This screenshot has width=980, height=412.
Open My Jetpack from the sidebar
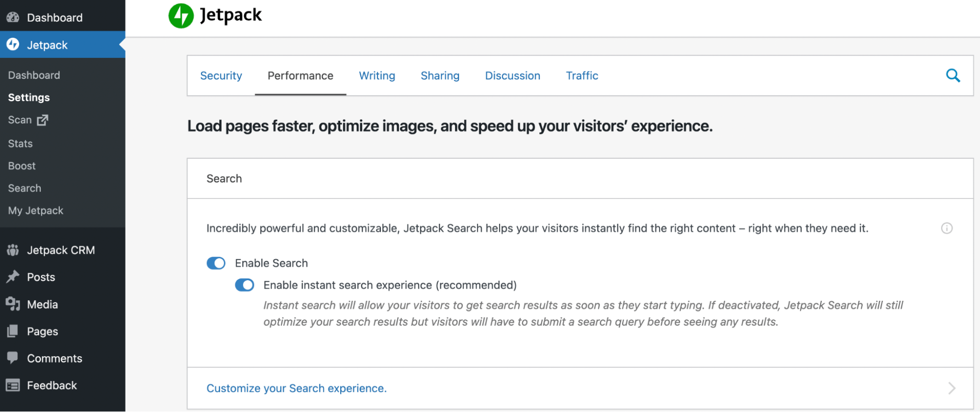pyautogui.click(x=35, y=211)
